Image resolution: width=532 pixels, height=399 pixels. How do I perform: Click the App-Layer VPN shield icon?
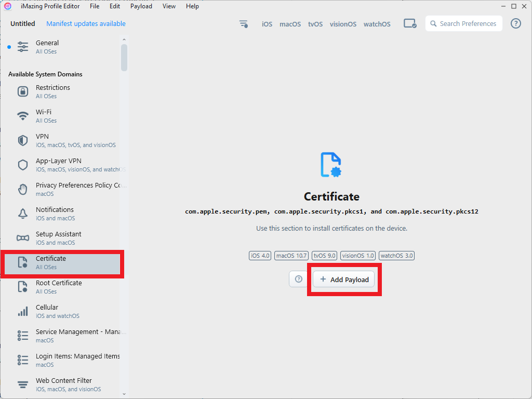point(23,165)
